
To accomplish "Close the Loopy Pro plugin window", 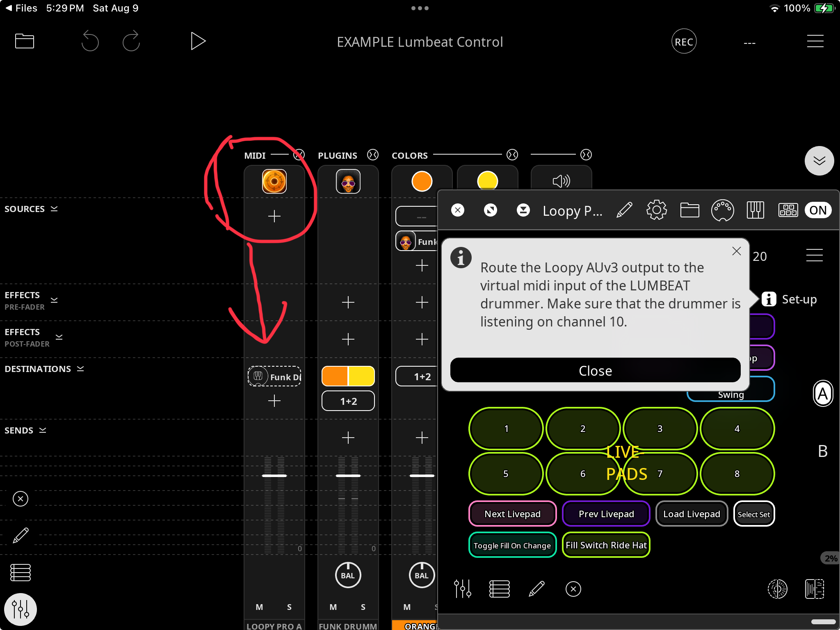I will pyautogui.click(x=458, y=210).
